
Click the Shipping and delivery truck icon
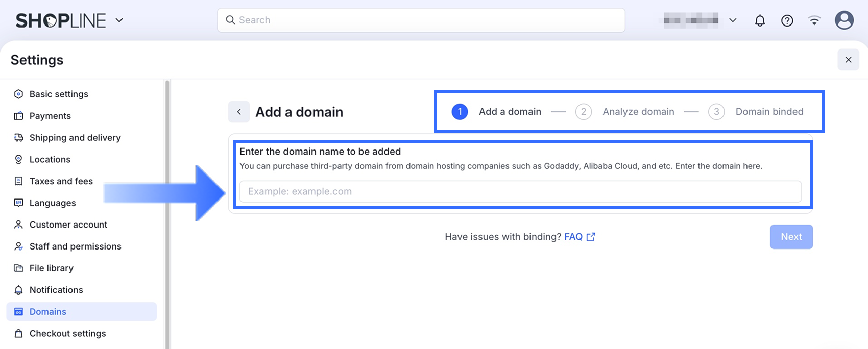[x=19, y=138]
